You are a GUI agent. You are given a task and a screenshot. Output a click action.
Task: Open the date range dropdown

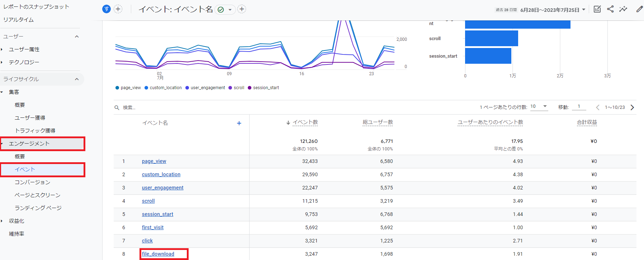tap(553, 10)
